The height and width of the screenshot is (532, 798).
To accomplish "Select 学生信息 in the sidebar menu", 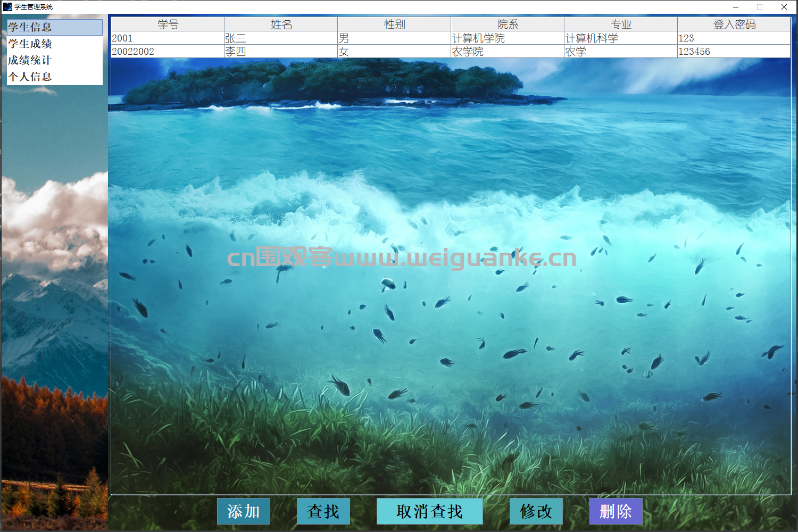I will 55,27.
